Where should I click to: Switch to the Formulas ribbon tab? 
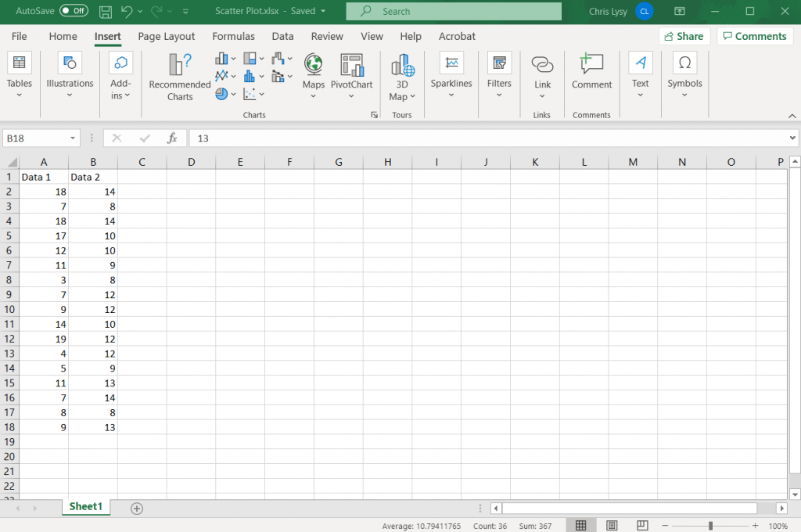233,36
